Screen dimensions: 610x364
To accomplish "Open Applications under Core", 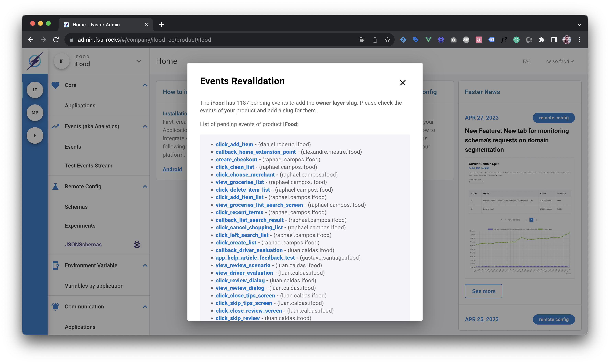I will tap(80, 105).
